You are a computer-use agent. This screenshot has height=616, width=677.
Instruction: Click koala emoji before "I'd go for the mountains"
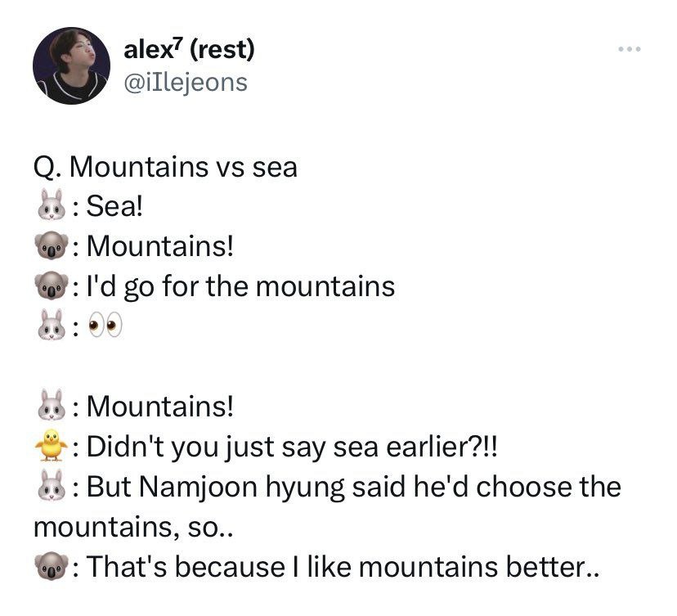[52, 286]
